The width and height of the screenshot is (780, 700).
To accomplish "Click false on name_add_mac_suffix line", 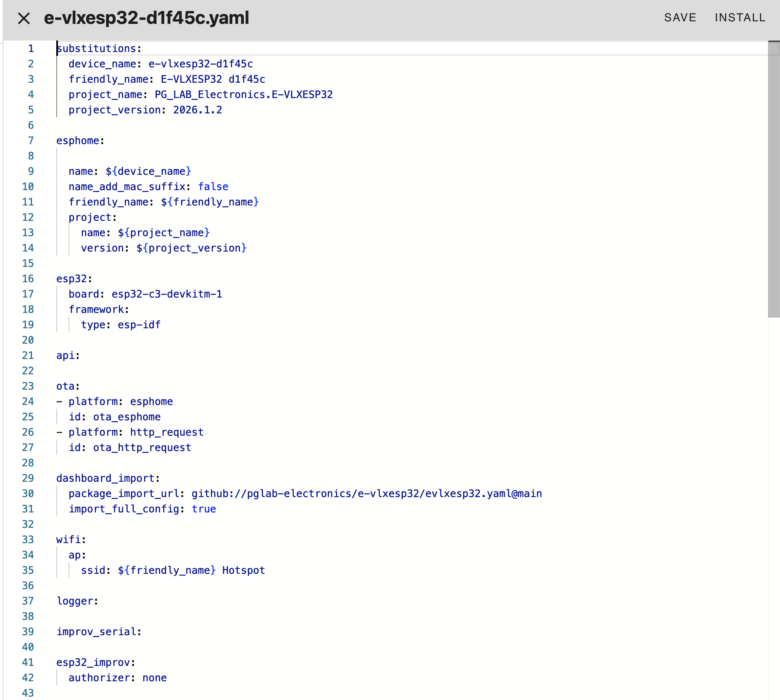I will (213, 187).
